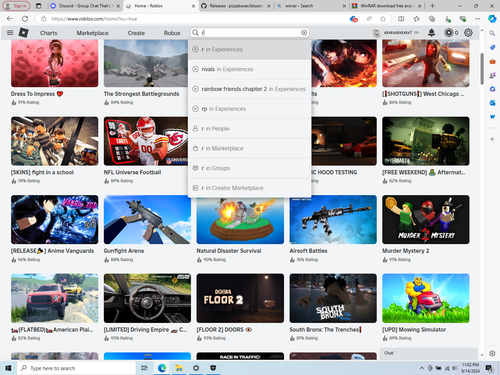Go to the Marketplace page
Screen dimensions: 500x375
coord(92,33)
